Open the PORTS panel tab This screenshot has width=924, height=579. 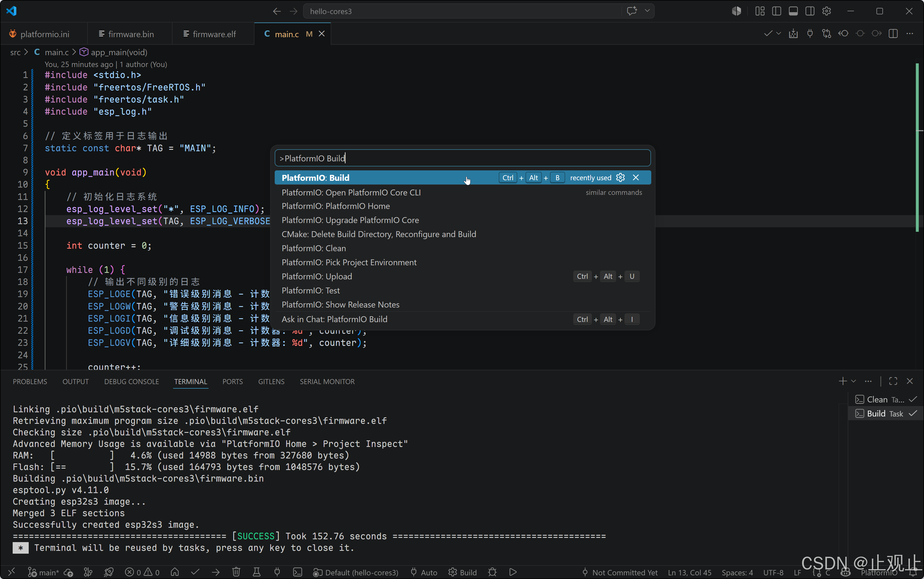pos(233,381)
